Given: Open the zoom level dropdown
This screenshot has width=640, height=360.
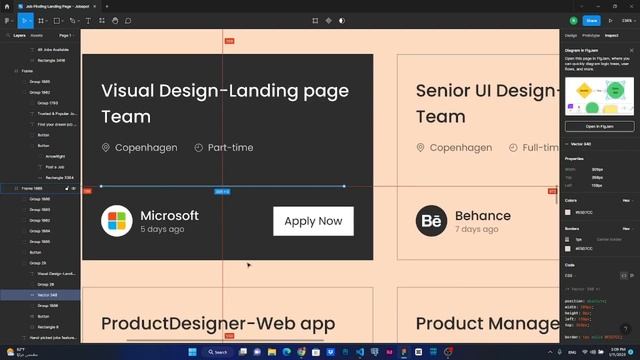Looking at the screenshot, I should click(x=629, y=20).
